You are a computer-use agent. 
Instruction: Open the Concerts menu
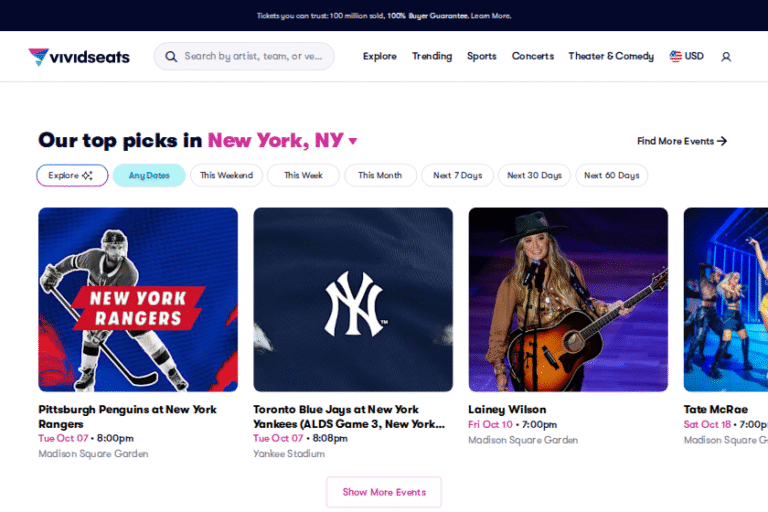point(533,56)
